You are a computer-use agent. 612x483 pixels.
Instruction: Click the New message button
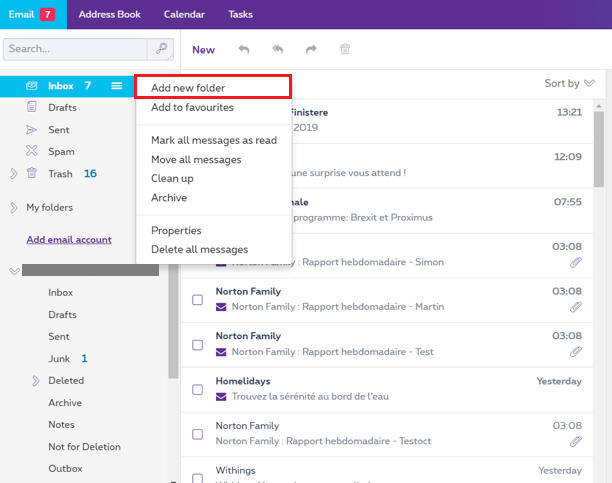[203, 50]
